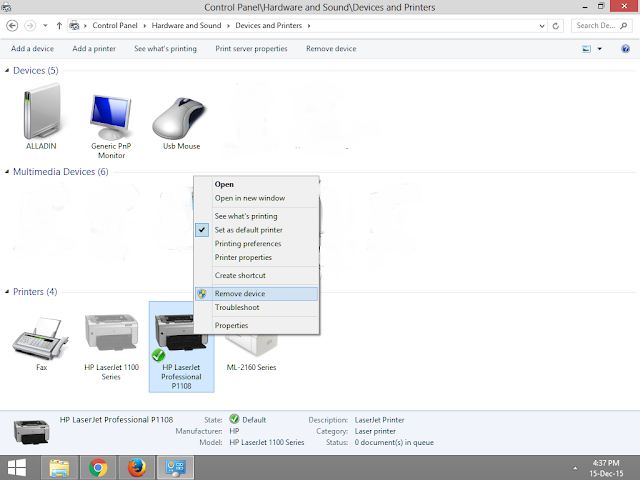Screen dimensions: 640x480
Task: Click the Back navigation arrow
Action: click(12, 26)
